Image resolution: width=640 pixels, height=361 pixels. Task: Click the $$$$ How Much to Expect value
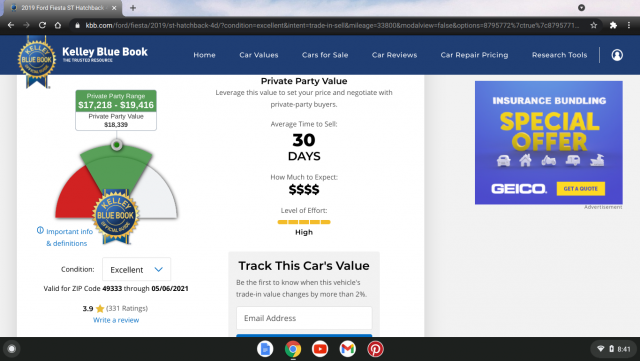tap(304, 189)
